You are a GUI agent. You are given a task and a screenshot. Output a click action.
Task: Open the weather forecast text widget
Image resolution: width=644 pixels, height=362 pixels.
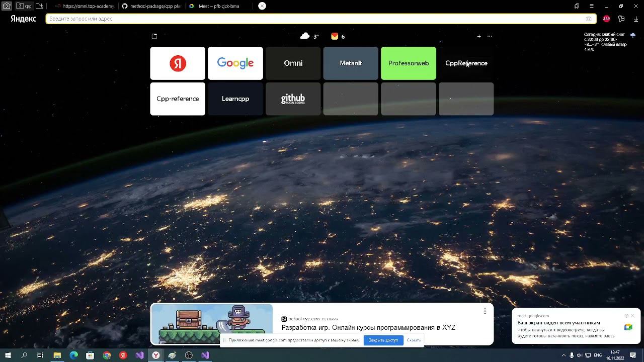[606, 42]
